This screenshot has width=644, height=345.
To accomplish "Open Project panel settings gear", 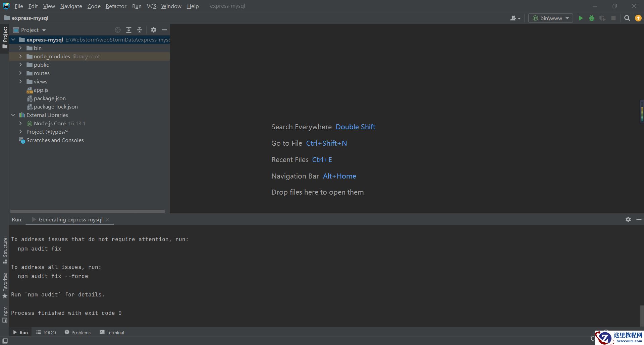I will click(154, 30).
